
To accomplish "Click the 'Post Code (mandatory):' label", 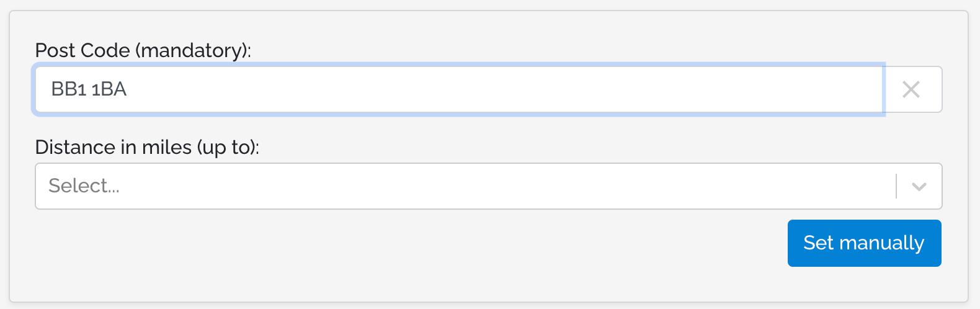I will point(143,50).
